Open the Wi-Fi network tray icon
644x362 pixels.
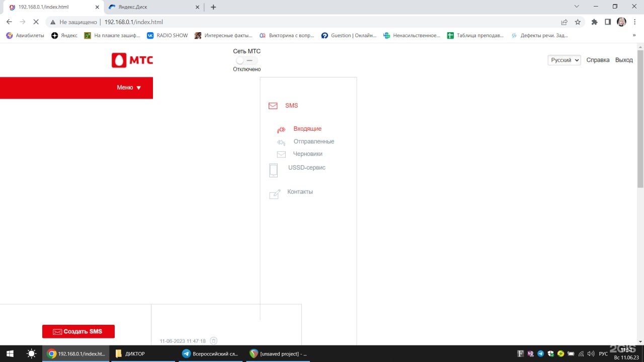[x=581, y=354]
